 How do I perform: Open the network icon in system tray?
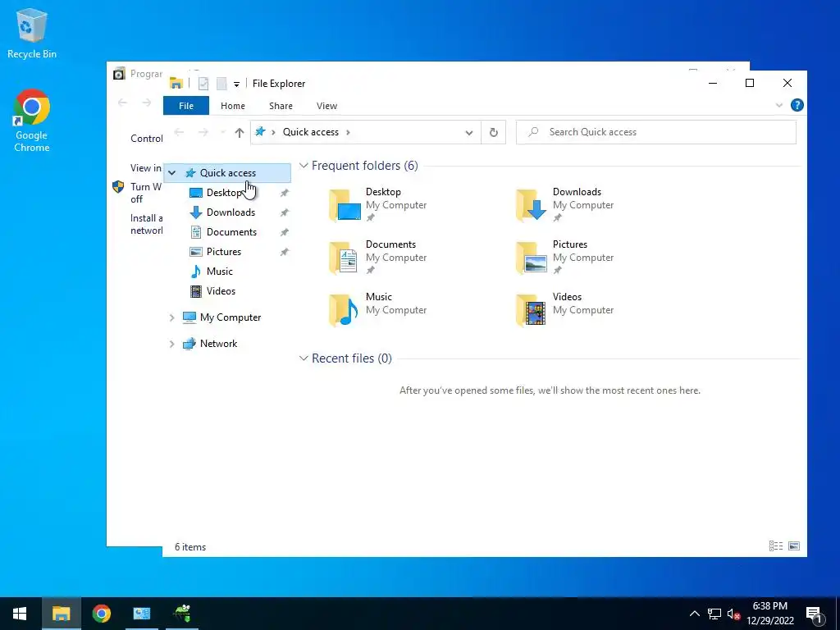714,614
